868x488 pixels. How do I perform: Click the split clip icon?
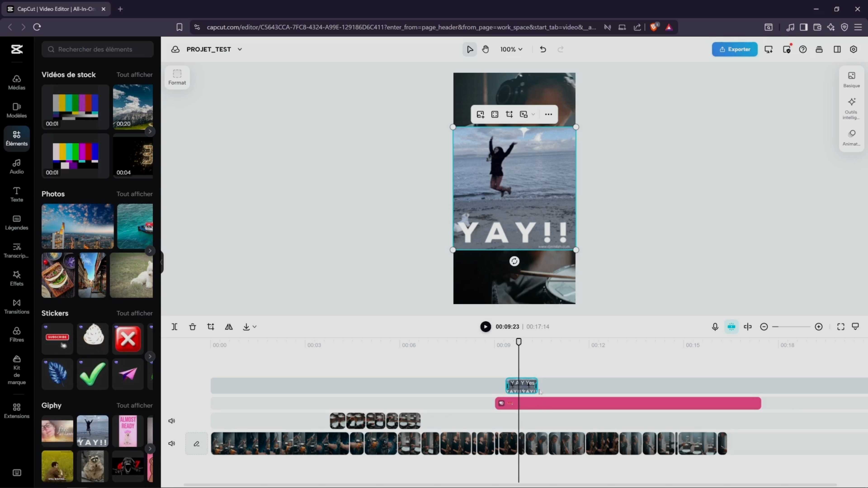[174, 327]
